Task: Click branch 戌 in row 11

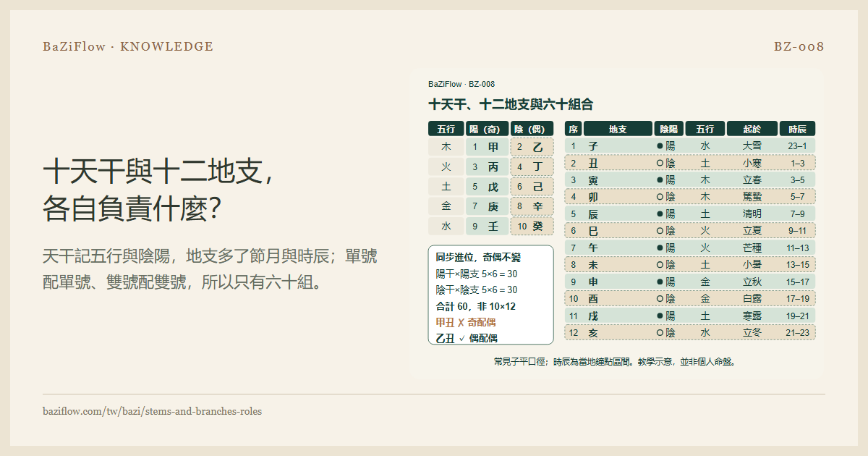Action: click(x=593, y=316)
